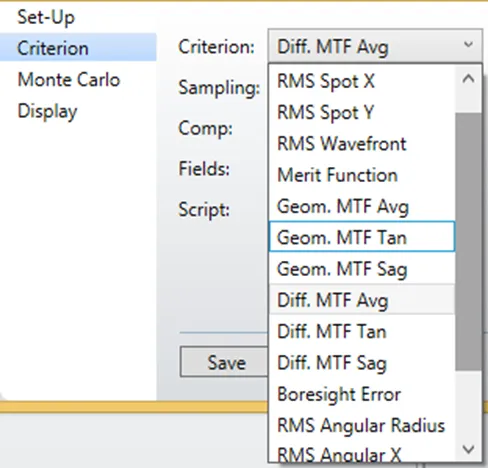Select RMS Wavefront criterion
The height and width of the screenshot is (468, 488).
[x=362, y=144]
